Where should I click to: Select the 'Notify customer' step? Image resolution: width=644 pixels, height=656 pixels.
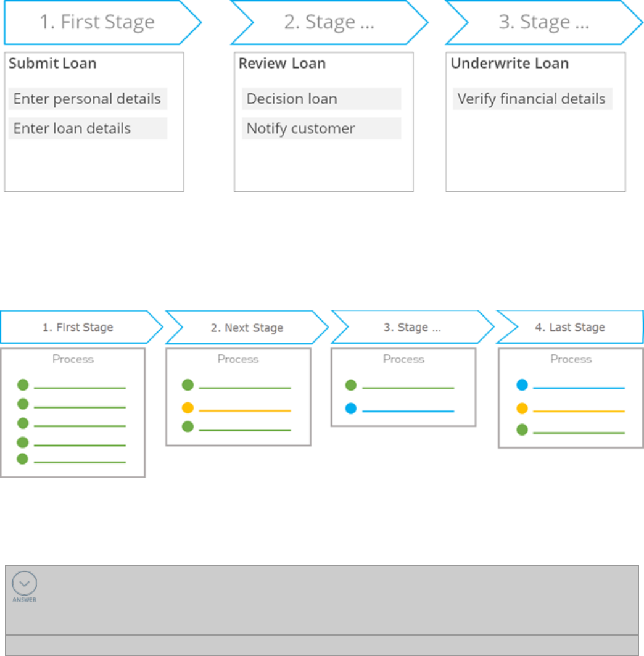[x=321, y=128]
